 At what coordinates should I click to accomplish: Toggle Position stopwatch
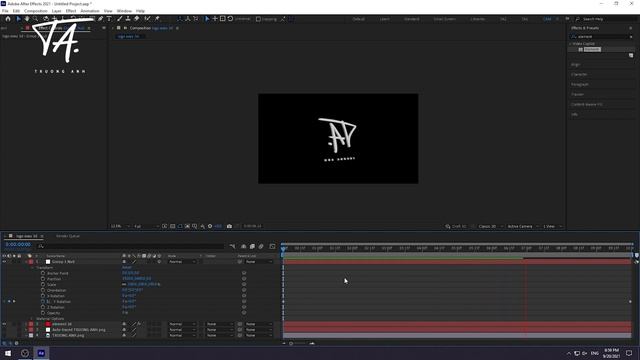tap(43, 279)
